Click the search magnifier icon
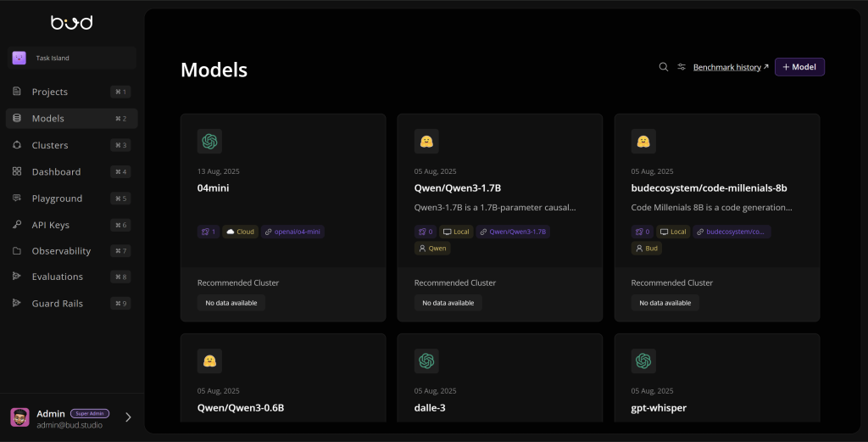 click(664, 67)
